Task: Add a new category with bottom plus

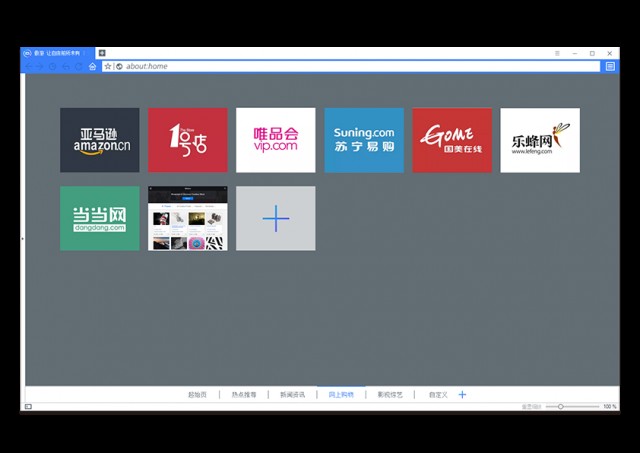Action: pos(462,394)
